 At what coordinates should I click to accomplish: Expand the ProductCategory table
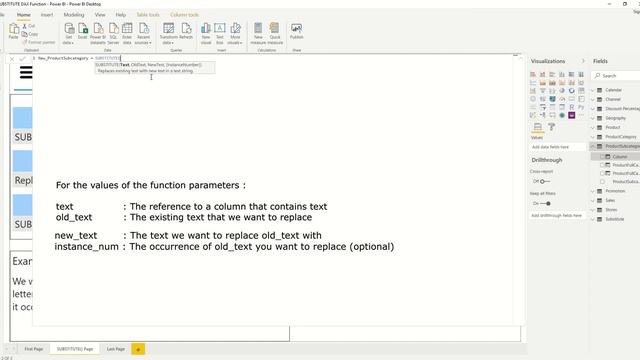click(x=593, y=137)
